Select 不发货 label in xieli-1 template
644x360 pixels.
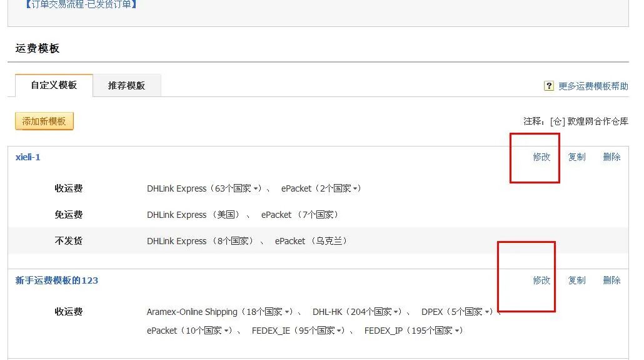pyautogui.click(x=69, y=241)
